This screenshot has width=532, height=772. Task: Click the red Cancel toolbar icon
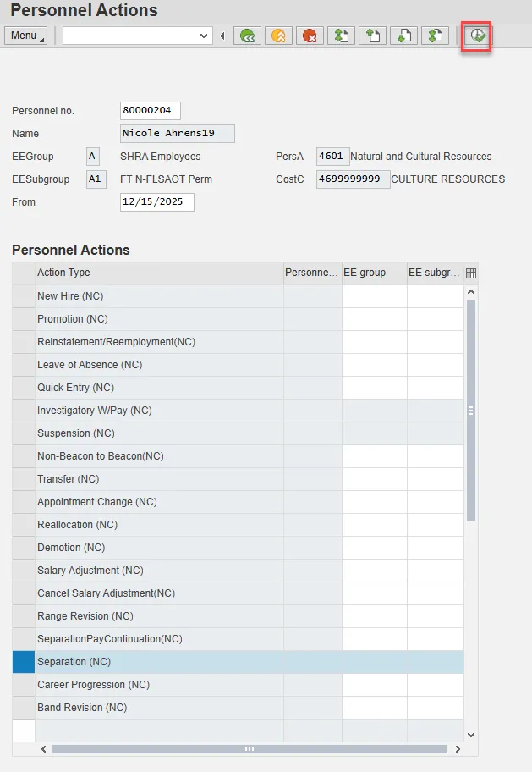(x=310, y=36)
